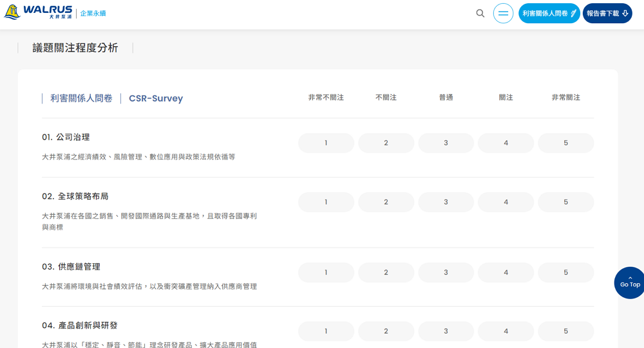Choose rating 4 for 產品創新與研發

(x=506, y=331)
